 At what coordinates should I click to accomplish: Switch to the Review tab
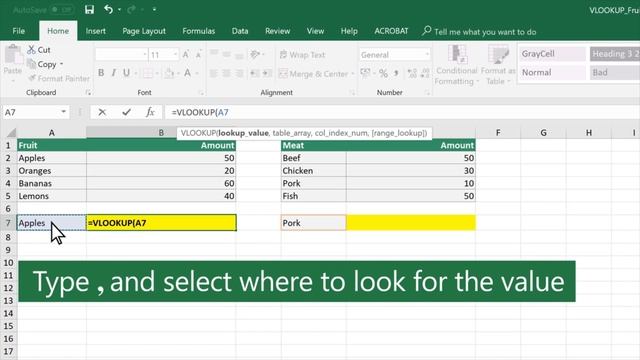(278, 31)
